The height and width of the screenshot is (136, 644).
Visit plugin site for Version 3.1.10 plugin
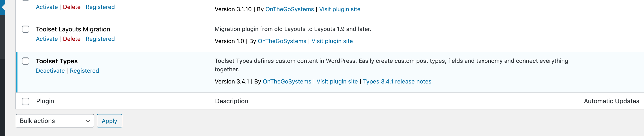pyautogui.click(x=339, y=9)
